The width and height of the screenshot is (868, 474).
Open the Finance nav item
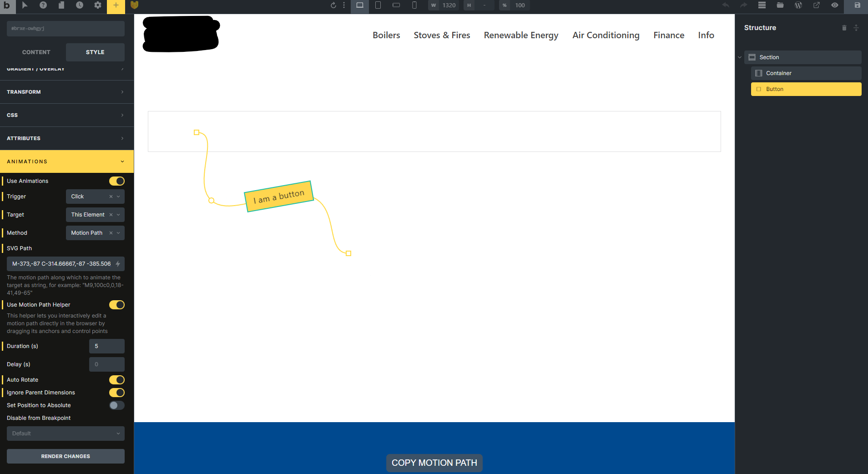coord(669,35)
